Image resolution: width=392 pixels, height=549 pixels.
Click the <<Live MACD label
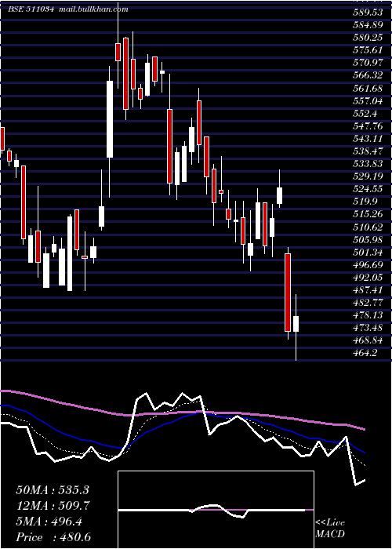pos(330,529)
